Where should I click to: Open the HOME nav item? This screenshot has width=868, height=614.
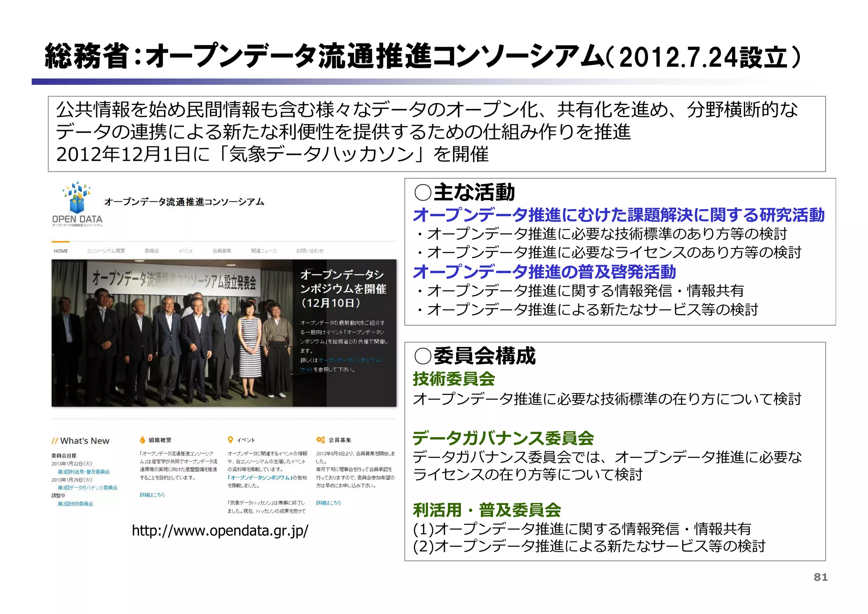pyautogui.click(x=61, y=251)
